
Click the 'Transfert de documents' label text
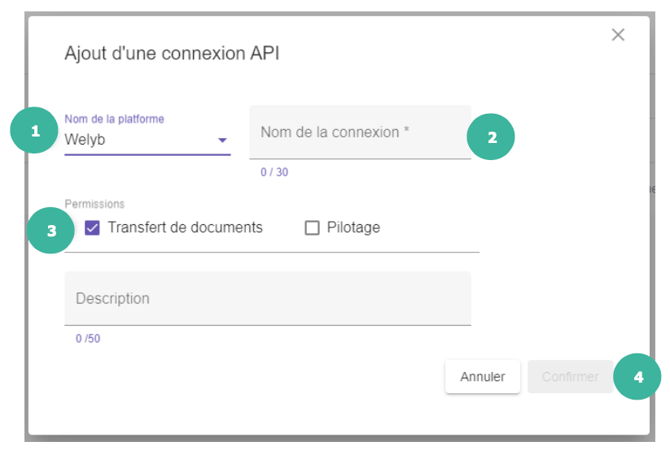(x=185, y=228)
